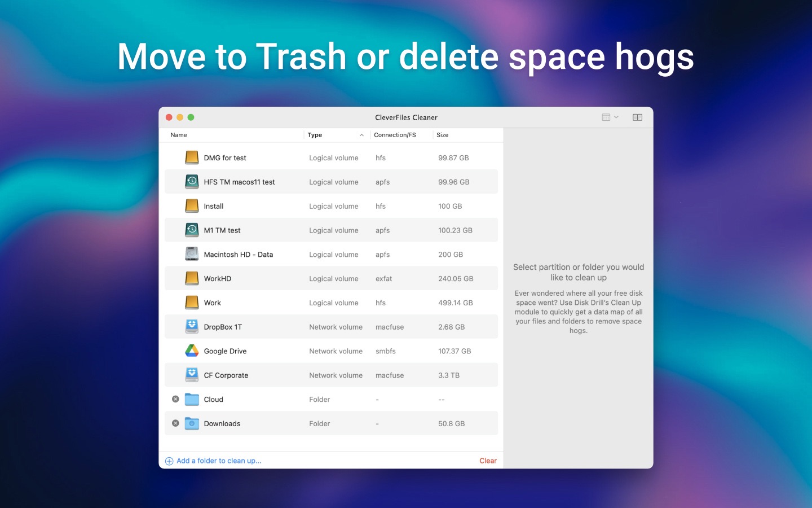Click the '3.3 TB' size value
The image size is (812, 508).
pos(449,375)
